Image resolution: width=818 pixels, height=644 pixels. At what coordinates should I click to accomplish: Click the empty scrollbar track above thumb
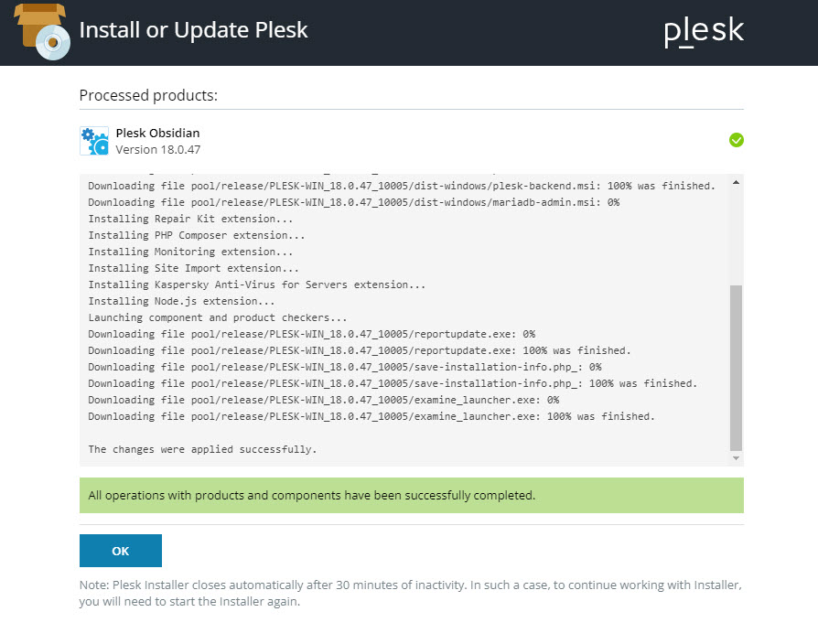[x=736, y=236]
